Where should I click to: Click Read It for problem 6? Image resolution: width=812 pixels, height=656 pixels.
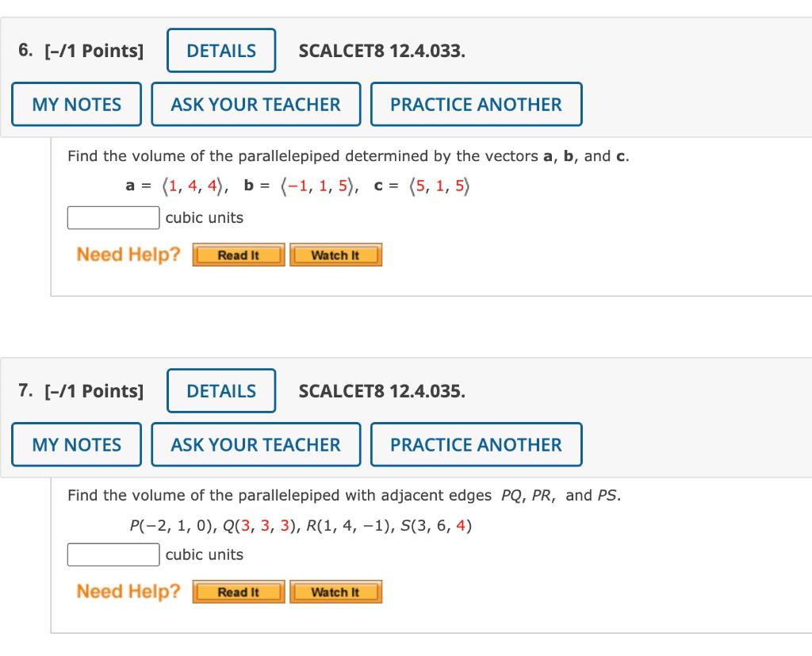tap(238, 255)
